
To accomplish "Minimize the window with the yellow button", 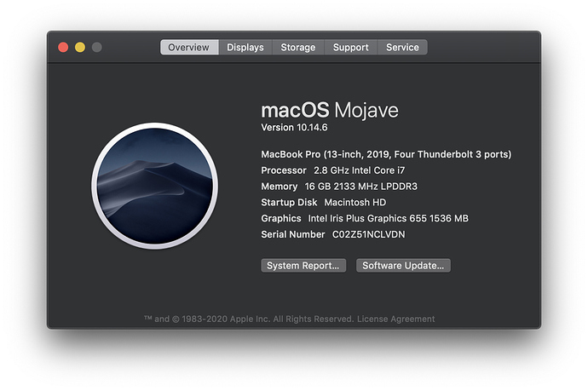I will coord(80,47).
